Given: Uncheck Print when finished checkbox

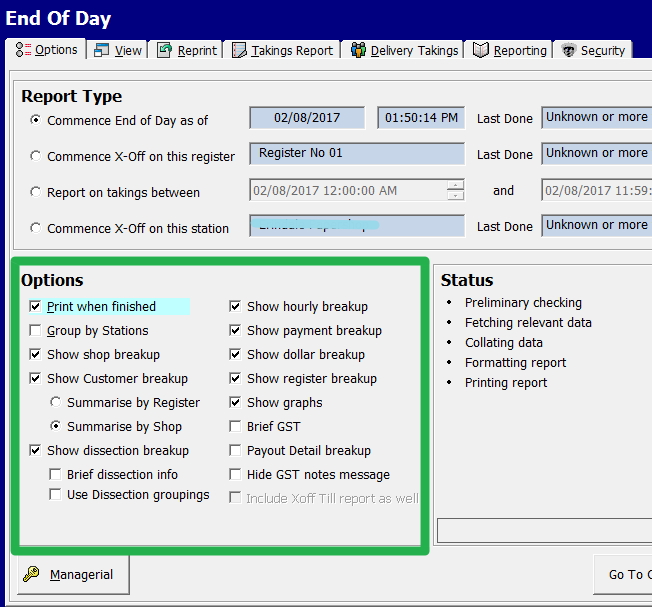Looking at the screenshot, I should 36,307.
